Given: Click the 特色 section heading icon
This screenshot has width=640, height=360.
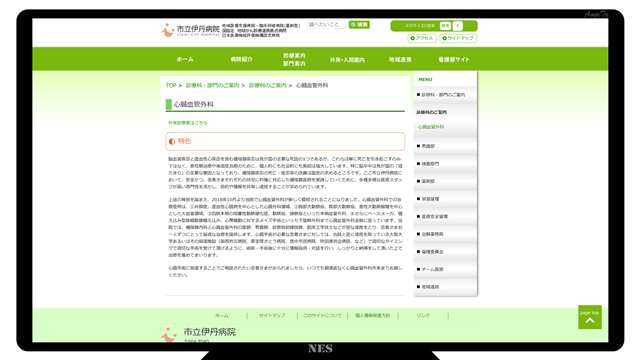Looking at the screenshot, I should pos(172,141).
